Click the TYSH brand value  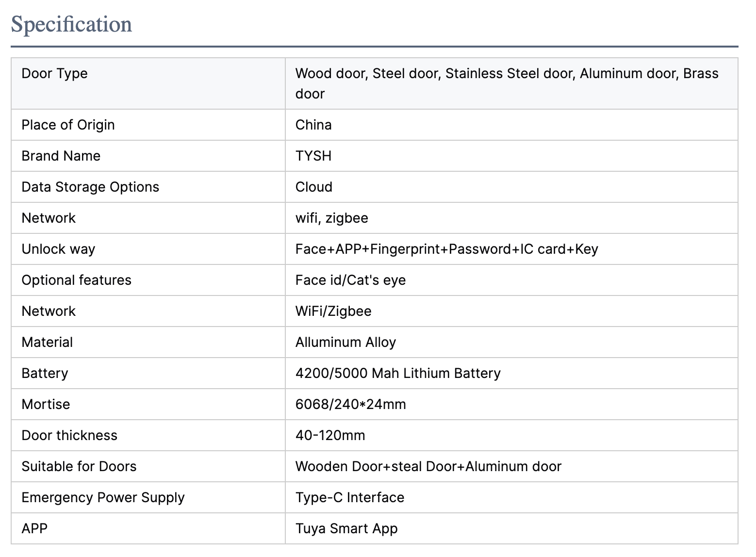pos(313,156)
